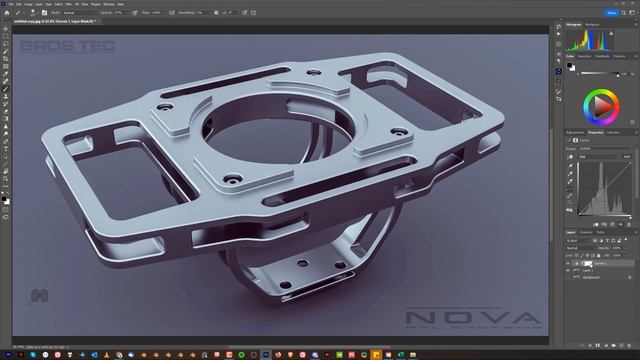Open the Window menu
Viewport: 640px width, 360px height.
pyautogui.click(x=109, y=4)
